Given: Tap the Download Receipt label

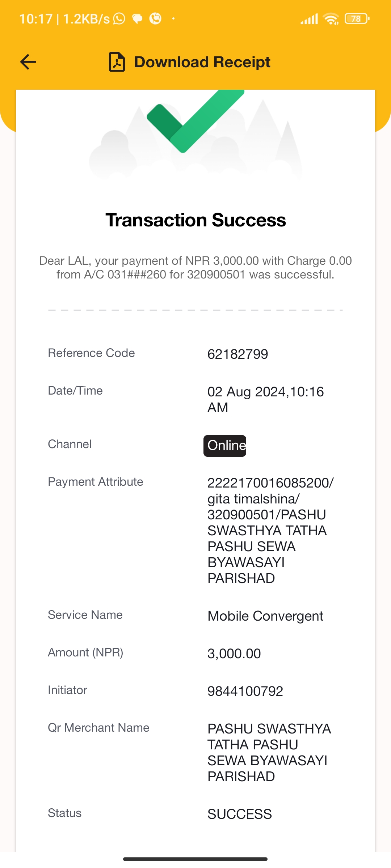Looking at the screenshot, I should point(202,62).
